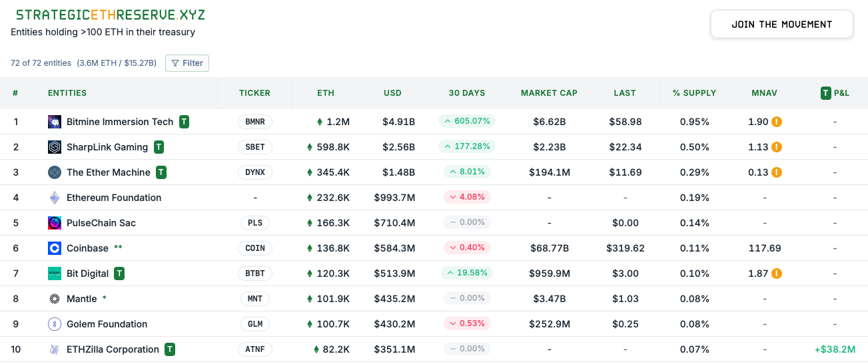Click the green T badge beside ETHZilla Corporation
The height and width of the screenshot is (364, 868).
point(170,349)
